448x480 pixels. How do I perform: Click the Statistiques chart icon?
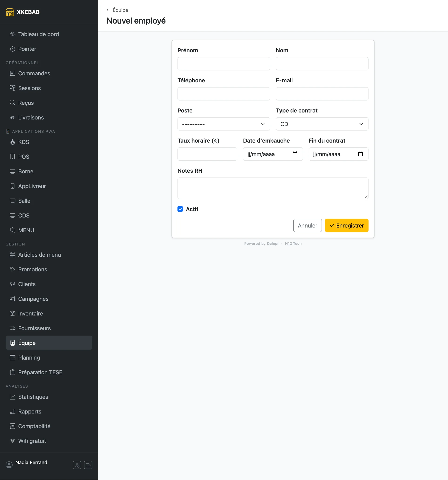tap(13, 397)
